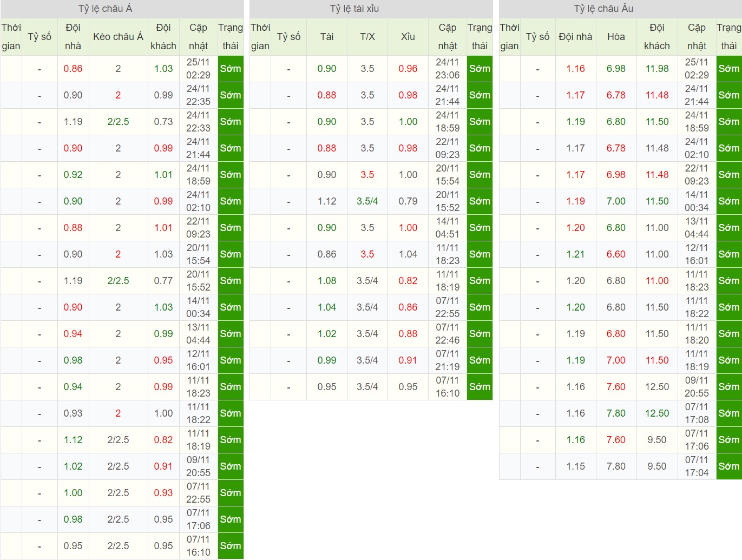Viewport: 742px width, 560px height.
Task: Click home odds 0.93 in châu Á 11/11 18:22 row
Action: tap(73, 413)
